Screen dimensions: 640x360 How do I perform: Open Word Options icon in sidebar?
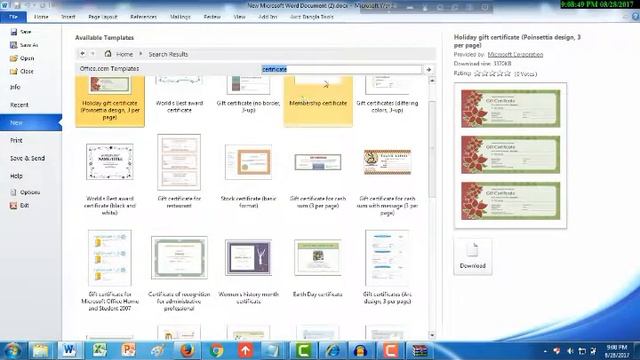click(13, 192)
